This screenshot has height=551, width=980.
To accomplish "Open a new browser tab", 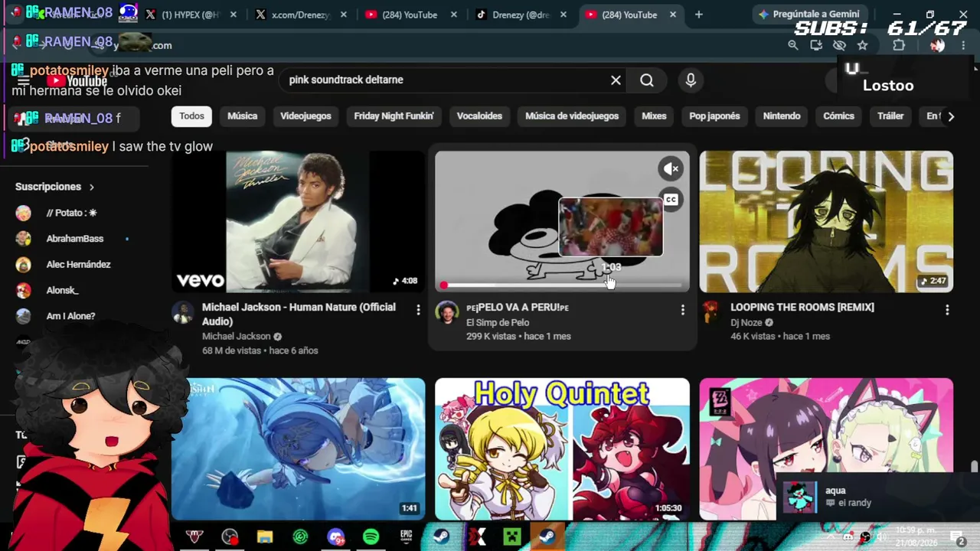I will (698, 15).
